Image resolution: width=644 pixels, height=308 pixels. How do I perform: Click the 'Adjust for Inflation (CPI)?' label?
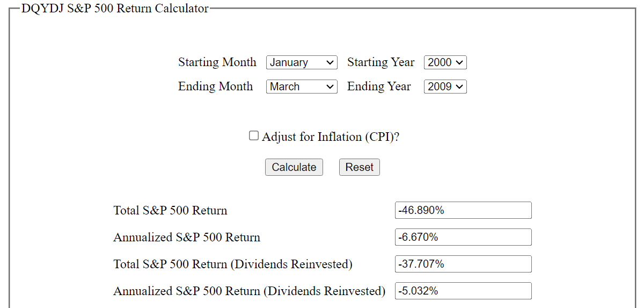tap(331, 137)
